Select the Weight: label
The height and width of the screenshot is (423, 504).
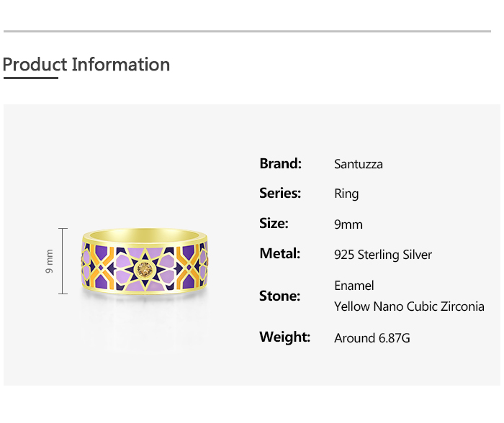click(x=284, y=337)
